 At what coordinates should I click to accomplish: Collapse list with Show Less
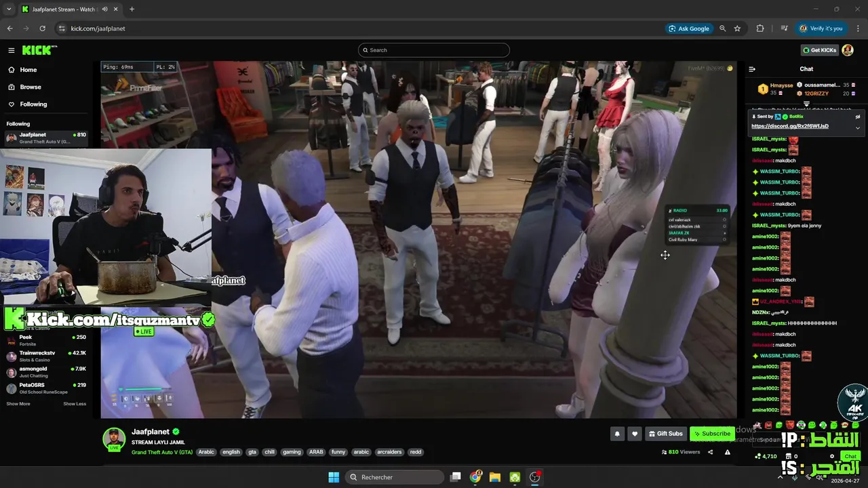click(x=75, y=404)
